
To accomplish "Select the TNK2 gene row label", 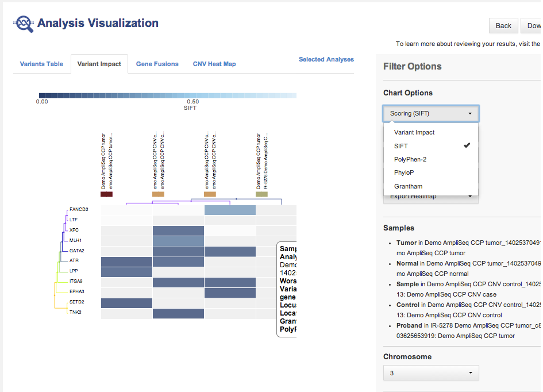I will point(75,313).
